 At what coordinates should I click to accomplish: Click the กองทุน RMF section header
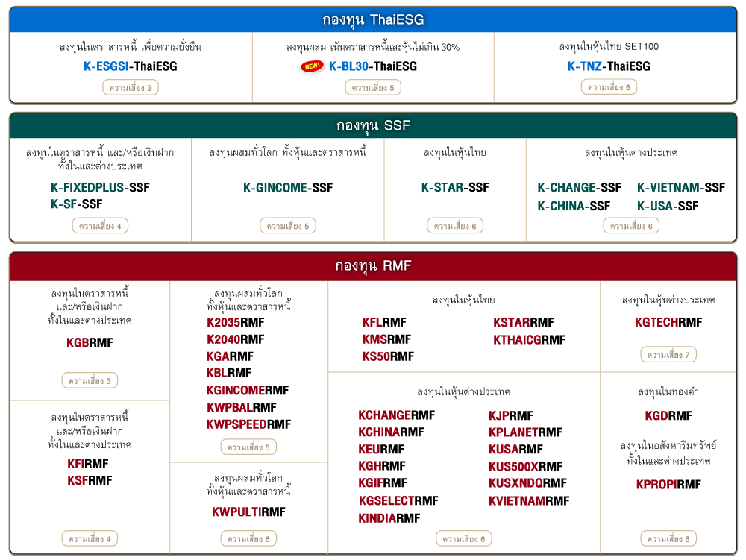click(373, 266)
